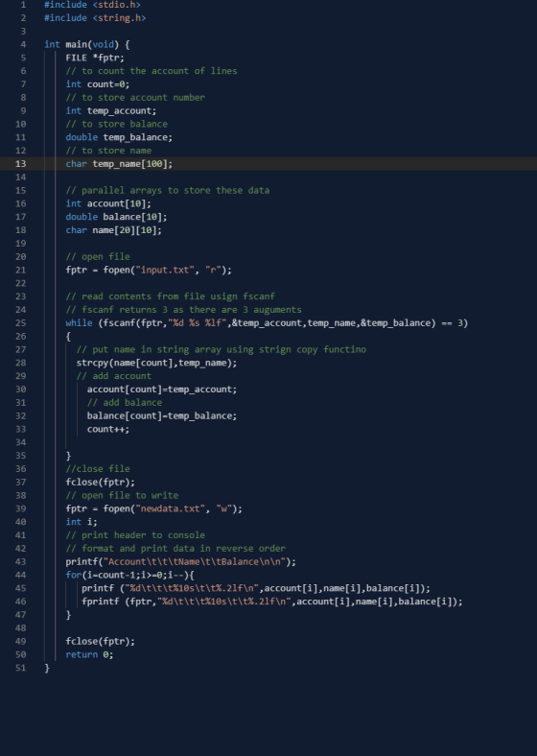Click 'int temp_account;' declaration
This screenshot has width=537, height=756.
(x=111, y=111)
